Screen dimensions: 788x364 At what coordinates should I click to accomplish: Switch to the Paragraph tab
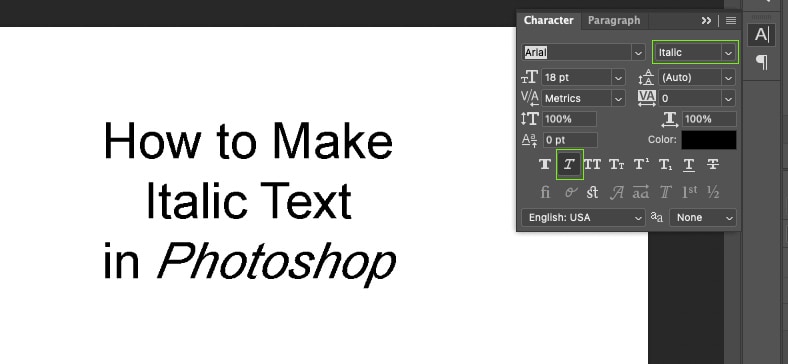[614, 21]
